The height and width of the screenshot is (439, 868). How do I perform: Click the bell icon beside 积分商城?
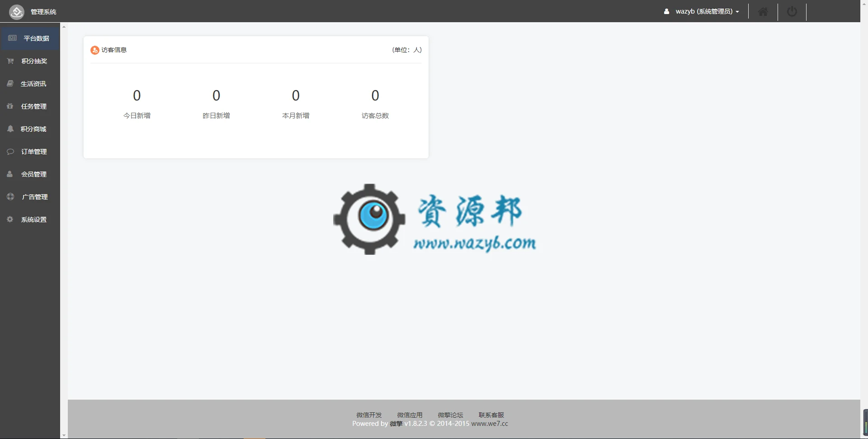(x=10, y=129)
